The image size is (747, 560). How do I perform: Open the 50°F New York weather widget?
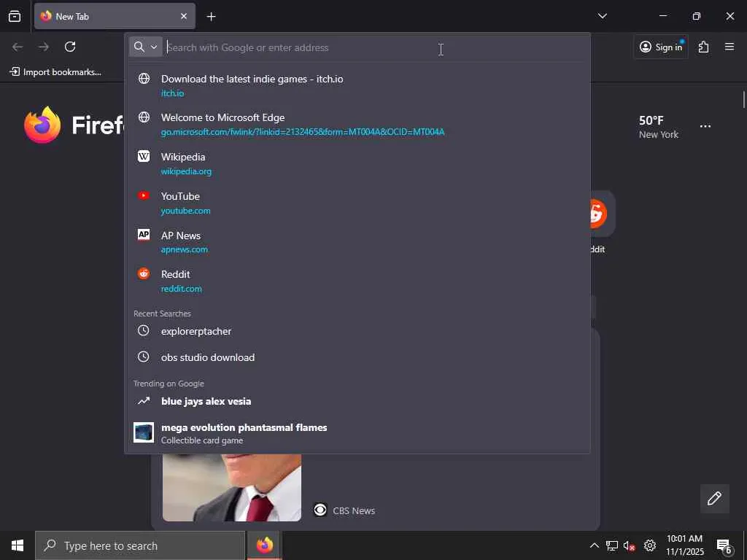(x=659, y=127)
